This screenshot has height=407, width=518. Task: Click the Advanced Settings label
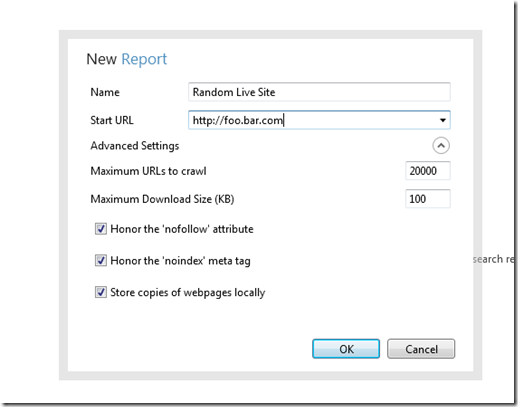[135, 146]
